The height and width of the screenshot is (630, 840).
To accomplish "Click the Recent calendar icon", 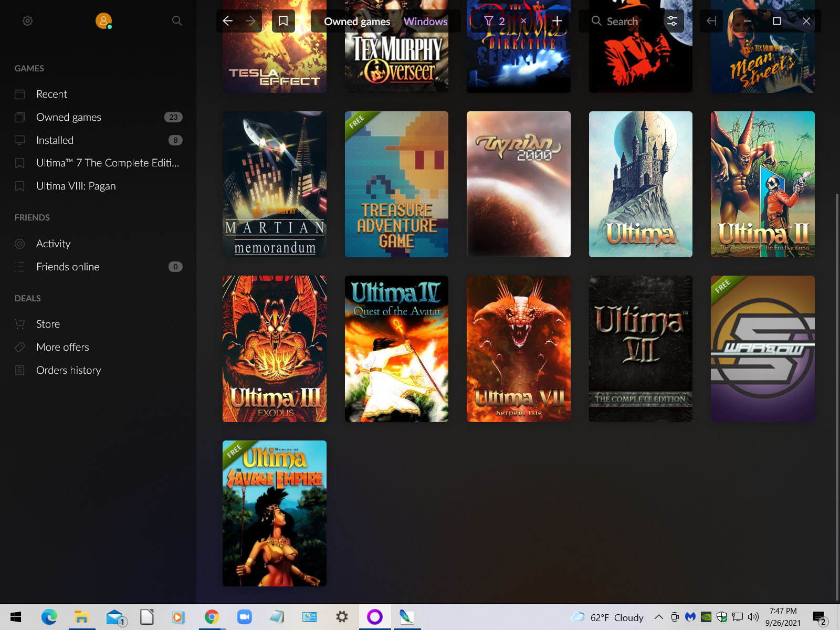I will (x=20, y=94).
